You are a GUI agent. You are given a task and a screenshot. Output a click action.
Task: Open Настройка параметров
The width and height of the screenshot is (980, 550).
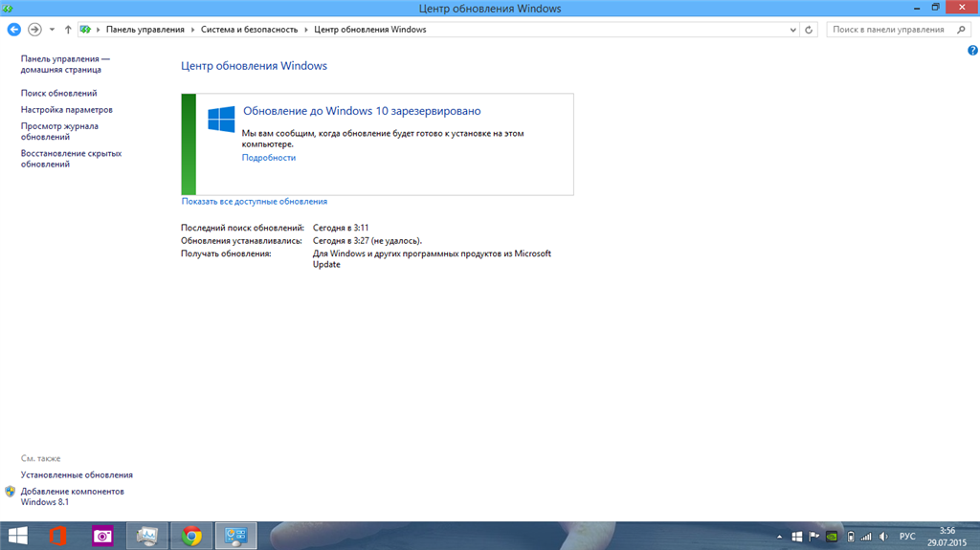tap(66, 109)
